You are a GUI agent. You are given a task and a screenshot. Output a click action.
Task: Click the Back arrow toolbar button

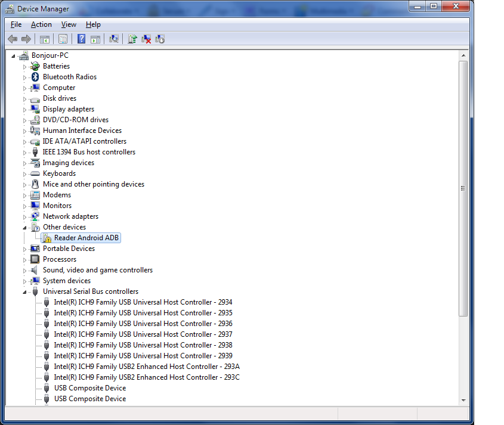(13, 39)
